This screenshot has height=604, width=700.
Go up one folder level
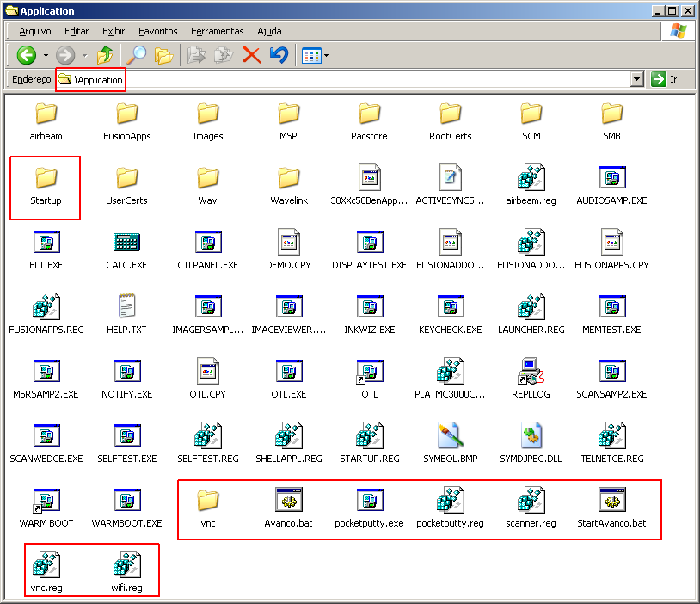click(105, 55)
